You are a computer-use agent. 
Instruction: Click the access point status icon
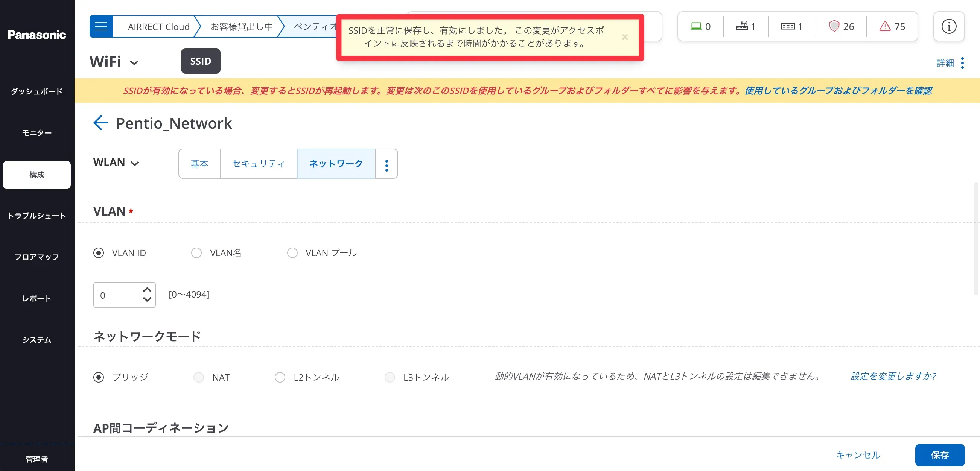pos(741,26)
